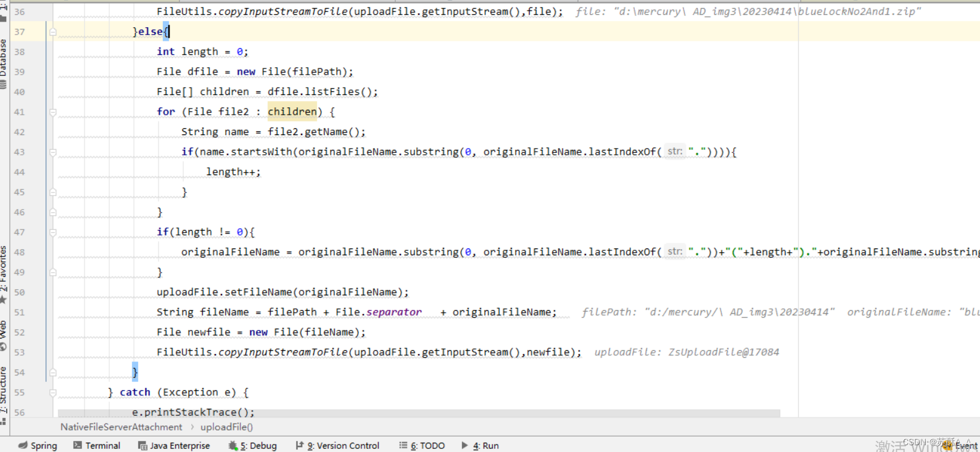Click the fold end marker at line 49
Image resolution: width=980 pixels, height=452 pixels.
[53, 273]
